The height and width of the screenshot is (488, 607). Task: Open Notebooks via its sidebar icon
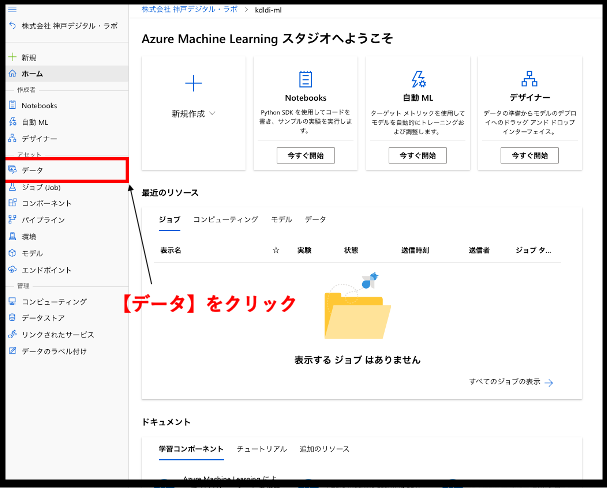pos(12,105)
